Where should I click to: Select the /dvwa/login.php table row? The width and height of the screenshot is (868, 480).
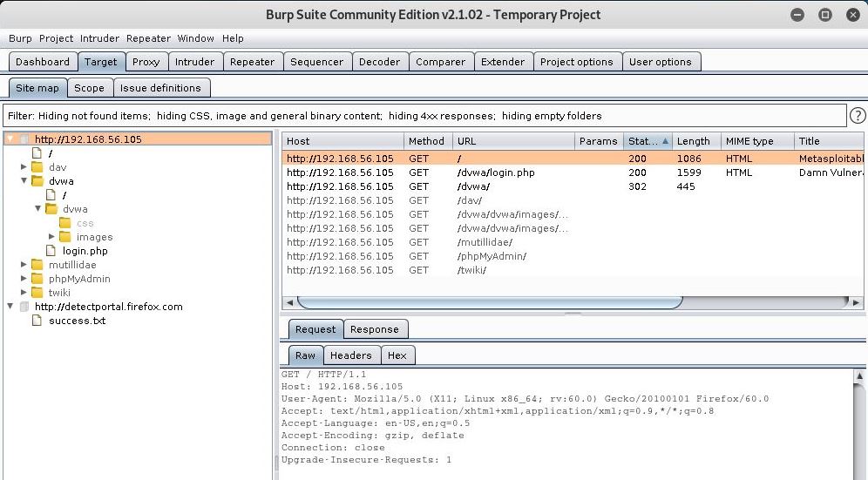pyautogui.click(x=573, y=172)
